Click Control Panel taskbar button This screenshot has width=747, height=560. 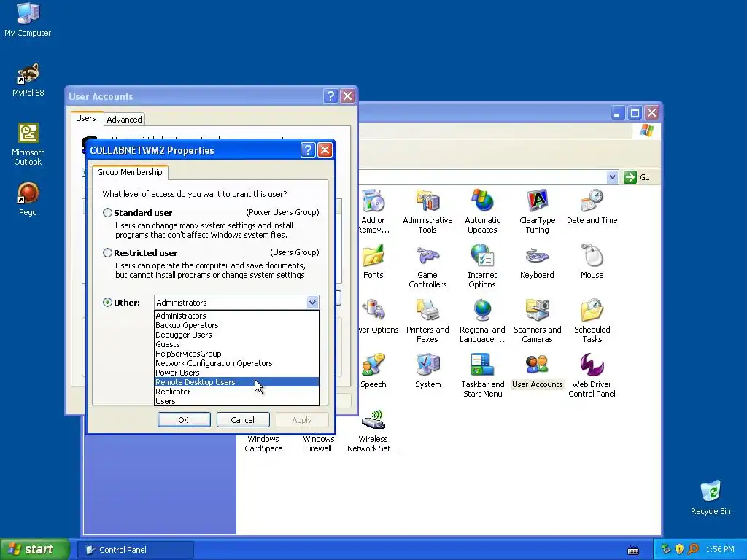[136, 550]
